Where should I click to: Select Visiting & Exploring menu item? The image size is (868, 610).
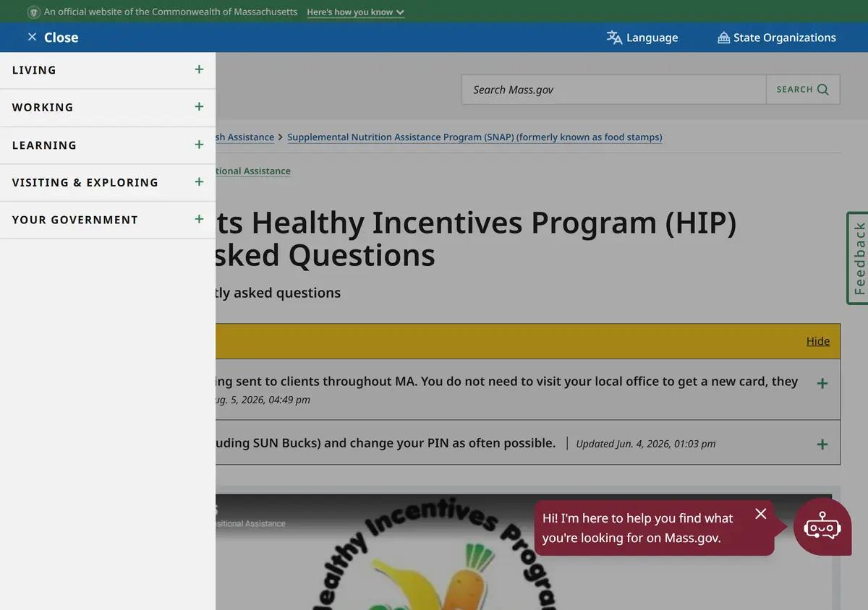pyautogui.click(x=85, y=183)
